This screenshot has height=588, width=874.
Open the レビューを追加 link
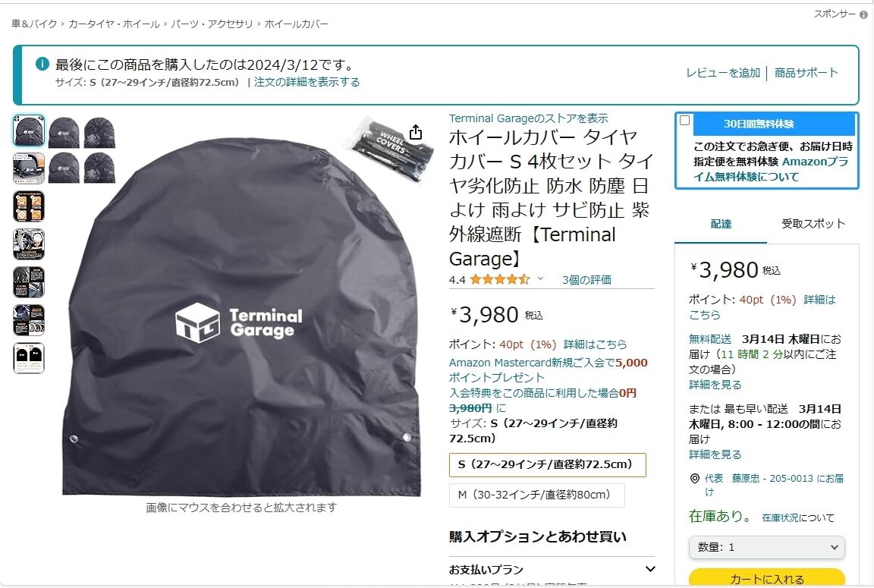(723, 73)
